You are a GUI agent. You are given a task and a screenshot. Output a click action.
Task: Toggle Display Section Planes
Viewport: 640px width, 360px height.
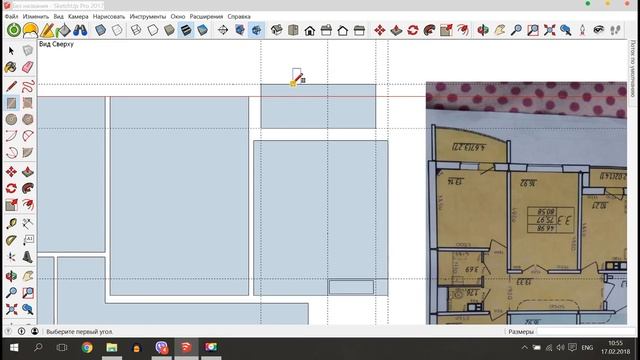240,30
